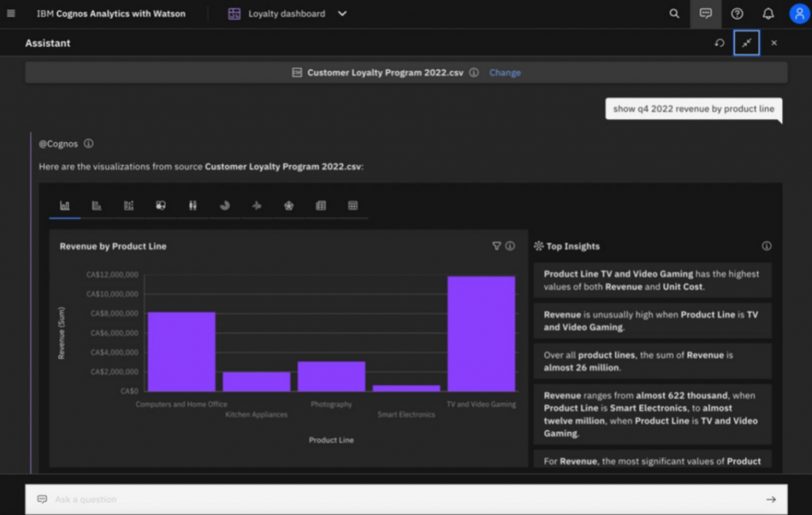The height and width of the screenshot is (515, 812).
Task: Close the Assistant panel
Action: (x=774, y=43)
